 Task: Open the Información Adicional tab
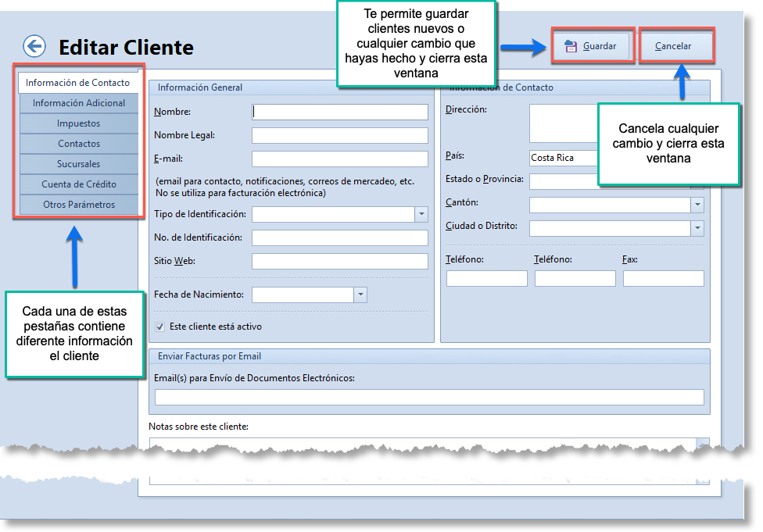[79, 103]
